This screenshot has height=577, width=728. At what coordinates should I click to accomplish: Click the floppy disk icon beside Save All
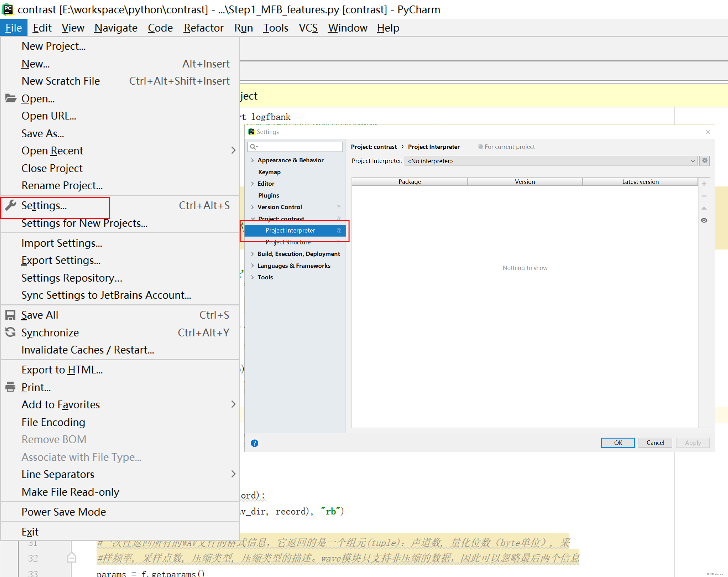11,315
